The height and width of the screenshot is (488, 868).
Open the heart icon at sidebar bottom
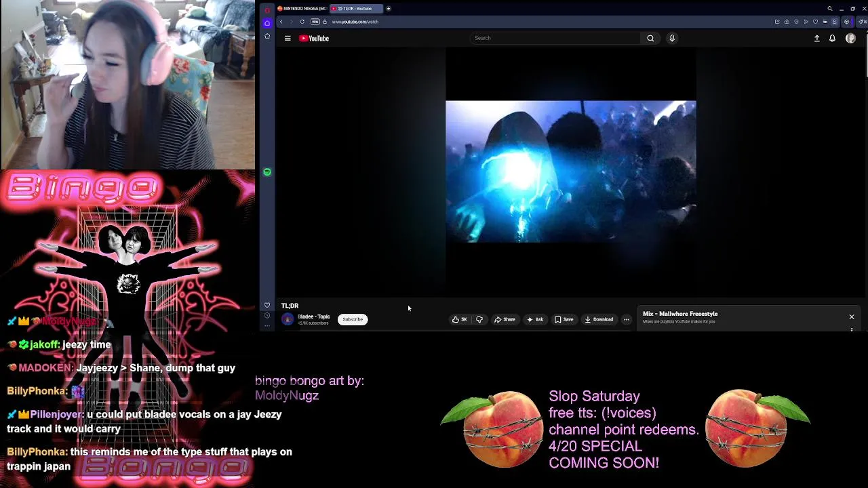(x=267, y=305)
